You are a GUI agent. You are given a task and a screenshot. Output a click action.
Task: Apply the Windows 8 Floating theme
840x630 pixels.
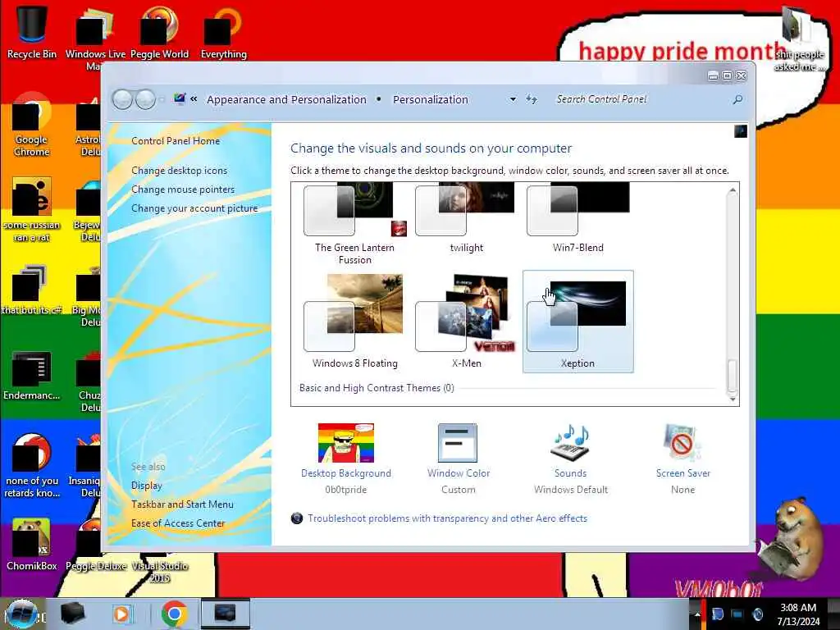click(354, 322)
